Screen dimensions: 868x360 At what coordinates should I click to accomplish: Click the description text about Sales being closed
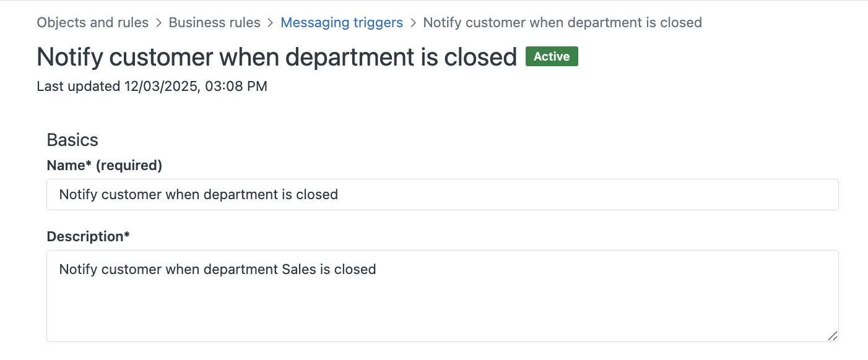point(217,269)
